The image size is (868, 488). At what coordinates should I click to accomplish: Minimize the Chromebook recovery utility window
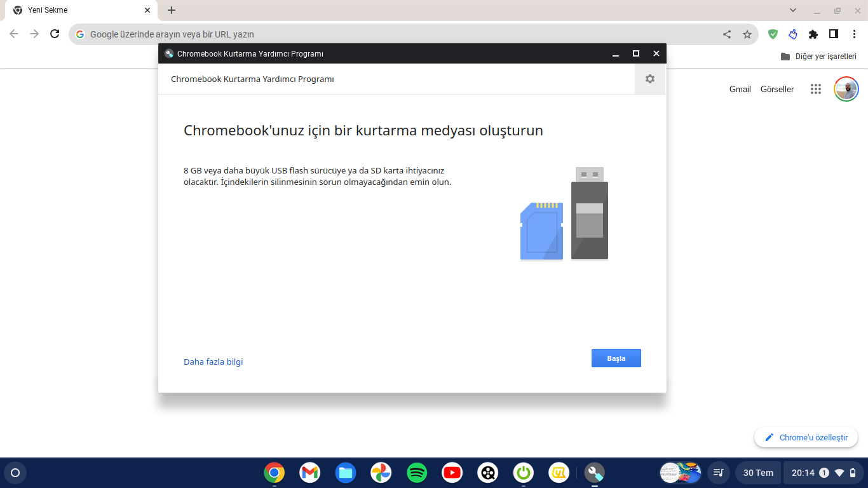(616, 54)
